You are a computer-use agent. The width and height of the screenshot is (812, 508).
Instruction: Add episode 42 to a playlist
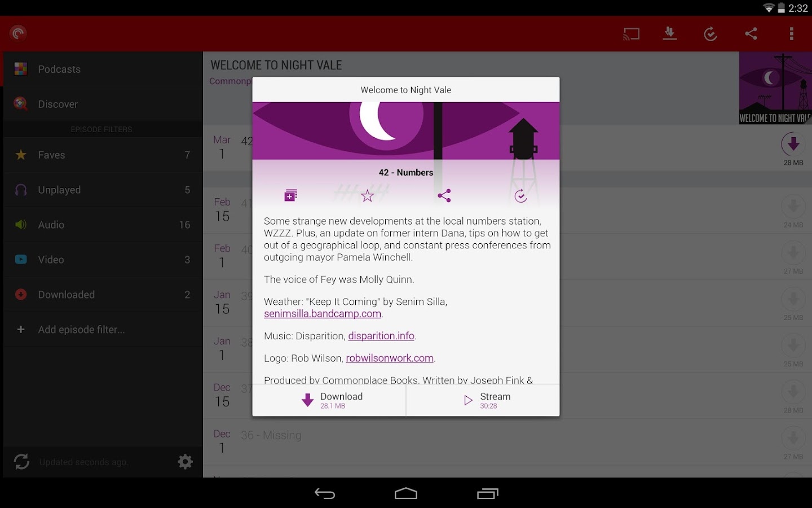290,195
